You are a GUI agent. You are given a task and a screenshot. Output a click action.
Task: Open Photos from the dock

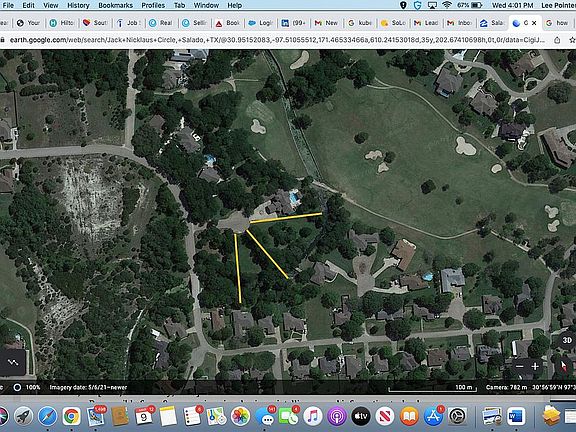(x=240, y=416)
